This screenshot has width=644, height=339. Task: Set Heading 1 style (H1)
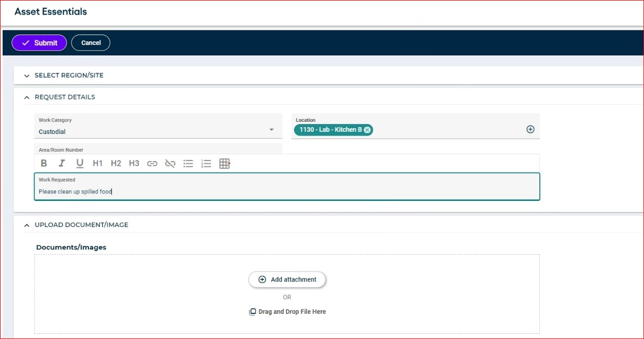click(x=98, y=163)
